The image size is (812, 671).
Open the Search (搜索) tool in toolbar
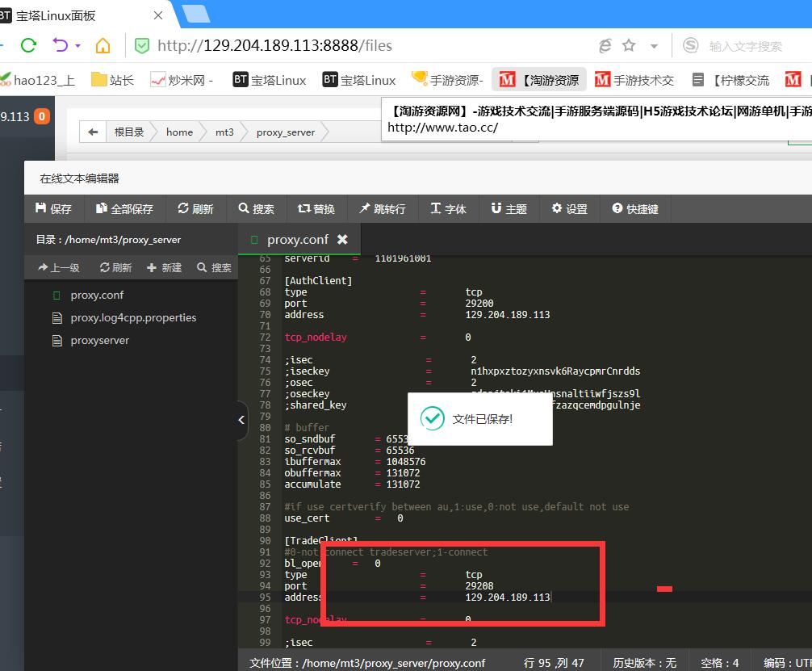point(256,208)
